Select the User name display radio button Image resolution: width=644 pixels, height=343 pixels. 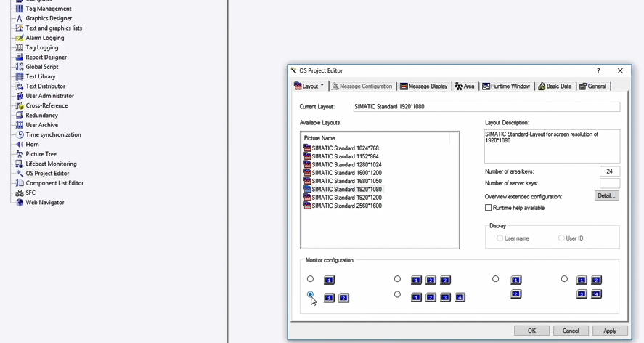(500, 238)
